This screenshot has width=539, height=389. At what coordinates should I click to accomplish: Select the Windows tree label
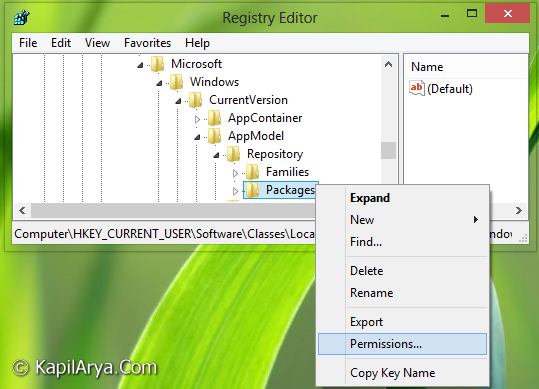point(214,82)
